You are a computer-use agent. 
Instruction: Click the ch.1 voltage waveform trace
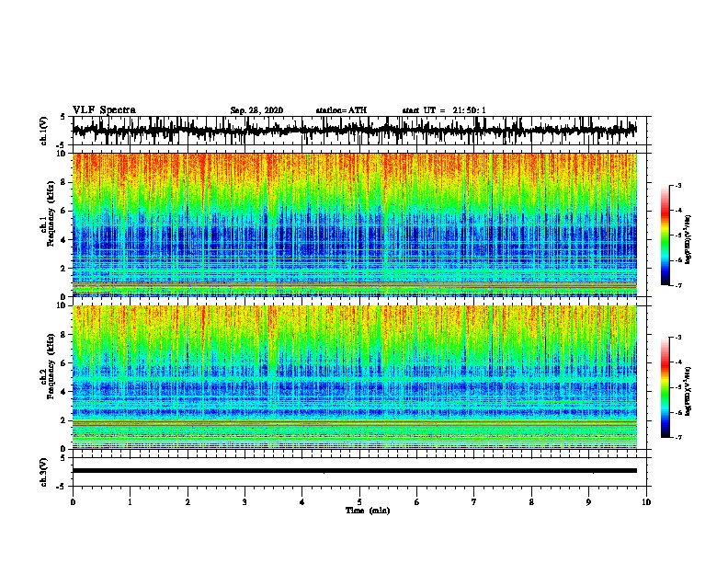coord(355,131)
